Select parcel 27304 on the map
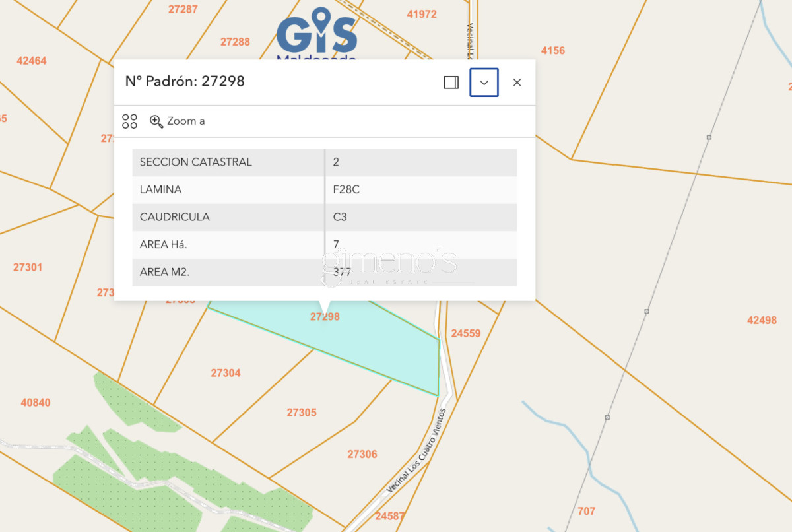This screenshot has height=532, width=792. coord(226,373)
